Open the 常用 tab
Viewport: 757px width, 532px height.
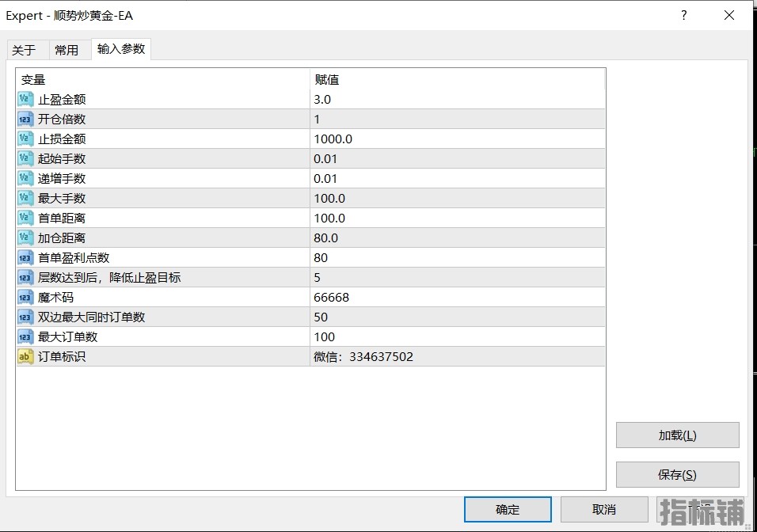point(67,50)
